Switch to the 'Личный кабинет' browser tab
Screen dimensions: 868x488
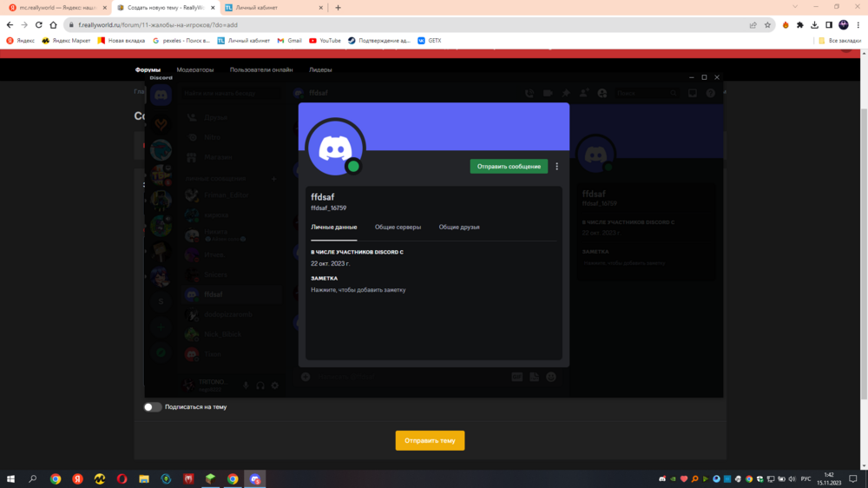click(275, 8)
